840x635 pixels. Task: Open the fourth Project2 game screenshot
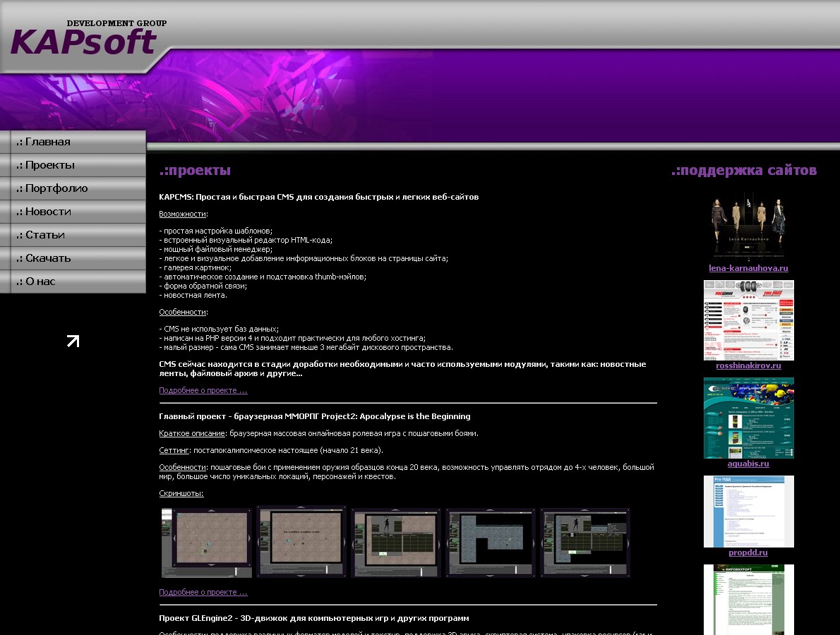click(x=491, y=543)
